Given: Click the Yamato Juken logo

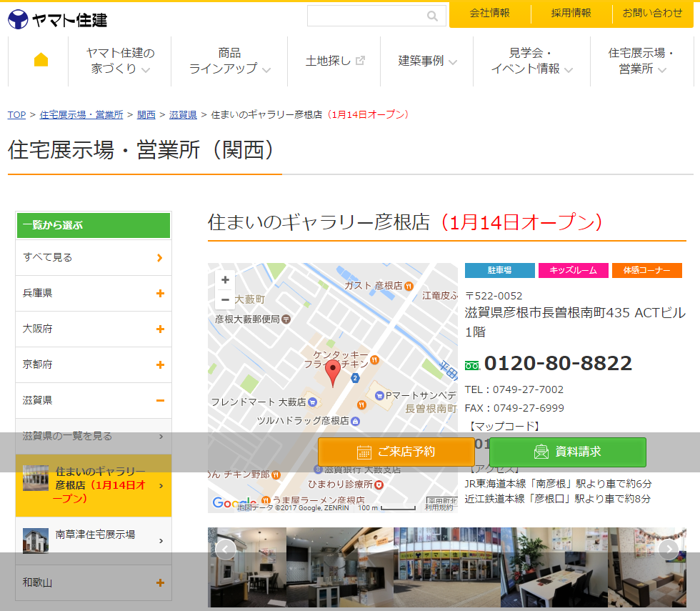Looking at the screenshot, I should click(x=57, y=19).
